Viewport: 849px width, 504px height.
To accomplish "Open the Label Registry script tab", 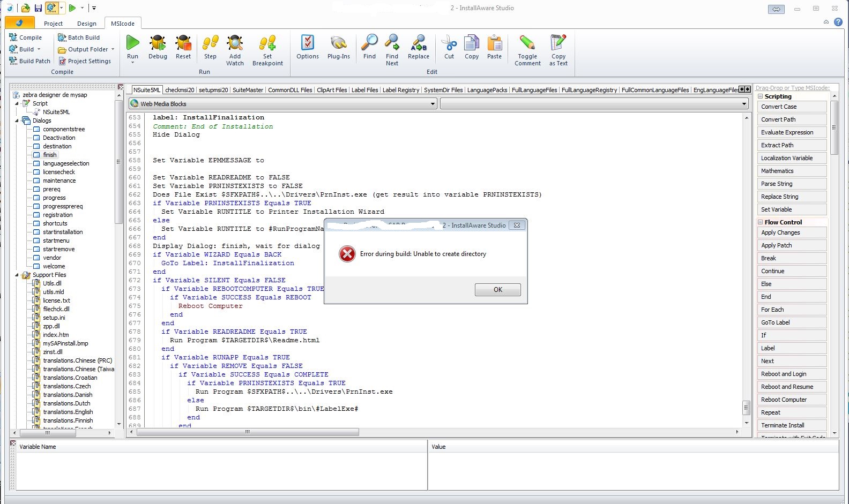I will tap(401, 90).
